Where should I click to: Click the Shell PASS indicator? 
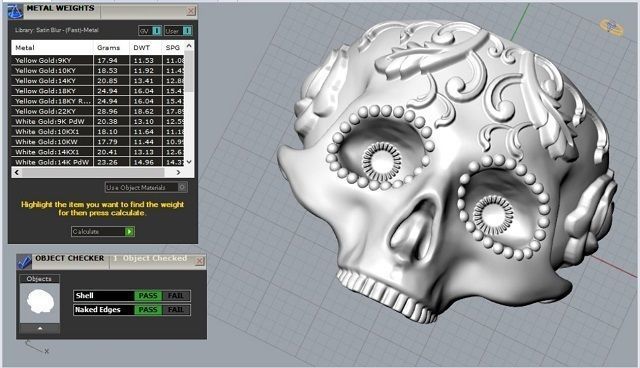[x=148, y=296]
